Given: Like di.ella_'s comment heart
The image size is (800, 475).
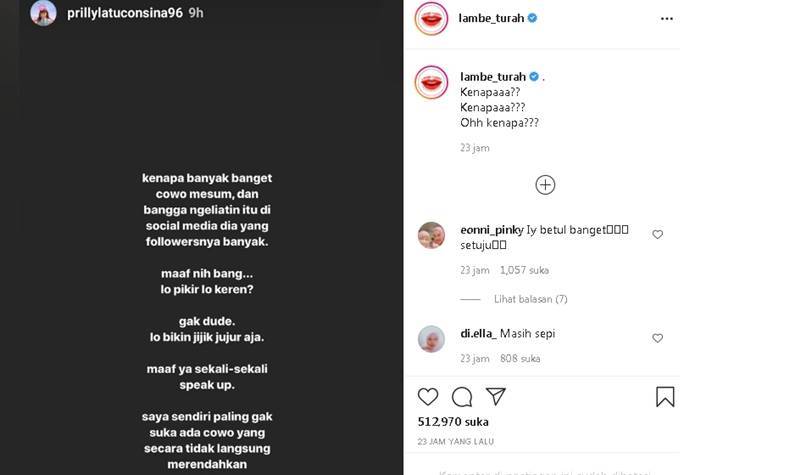Looking at the screenshot, I should point(657,338).
